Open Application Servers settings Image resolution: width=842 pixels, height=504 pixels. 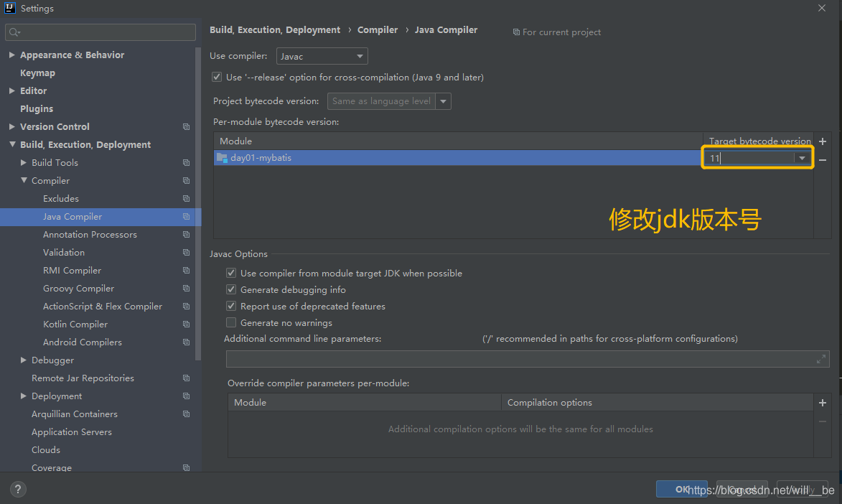(71, 432)
